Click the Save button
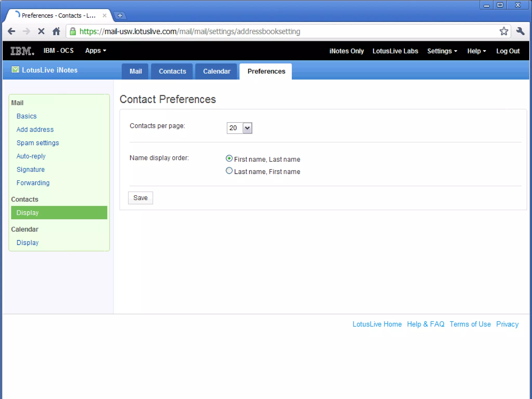The image size is (532, 399). point(140,198)
